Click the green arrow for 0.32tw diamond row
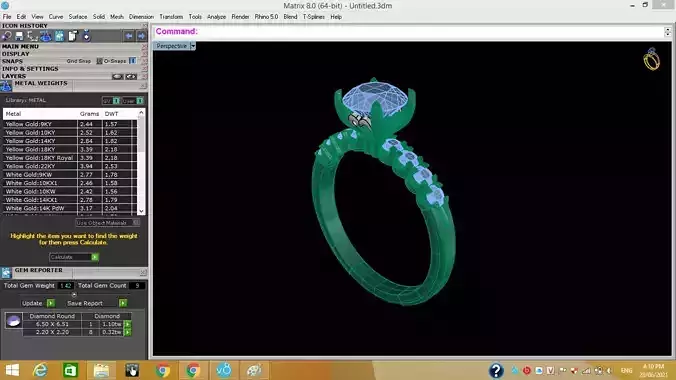 pyautogui.click(x=128, y=333)
